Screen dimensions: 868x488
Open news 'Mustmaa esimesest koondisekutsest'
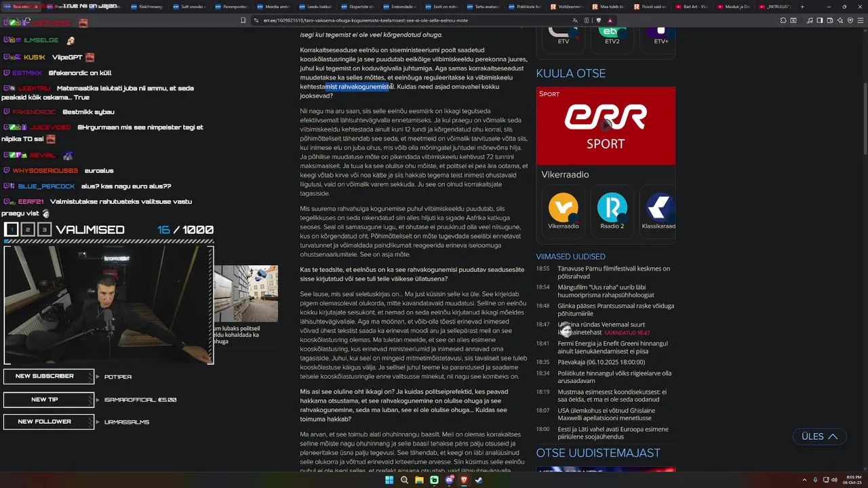pos(612,396)
